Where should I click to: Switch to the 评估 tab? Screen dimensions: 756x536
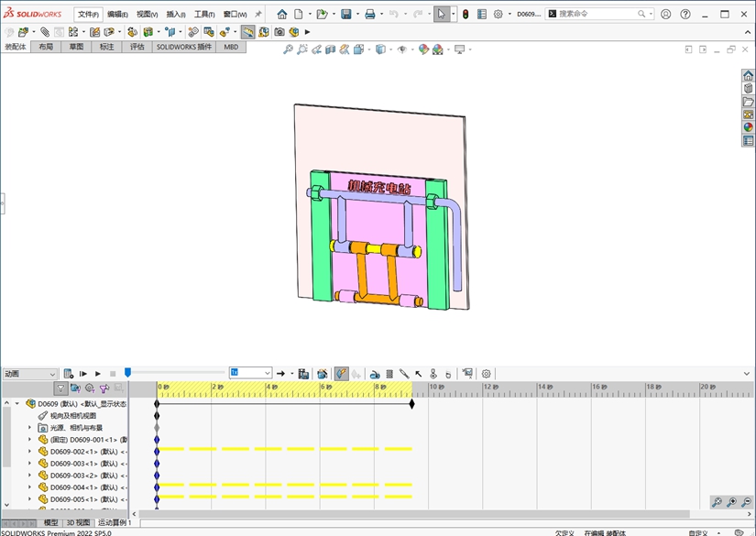(x=137, y=47)
